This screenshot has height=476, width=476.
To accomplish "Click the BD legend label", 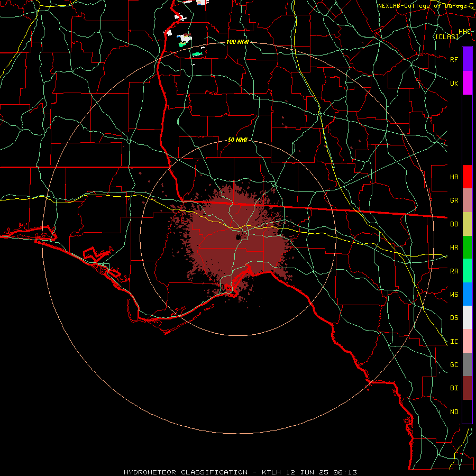I will (454, 224).
